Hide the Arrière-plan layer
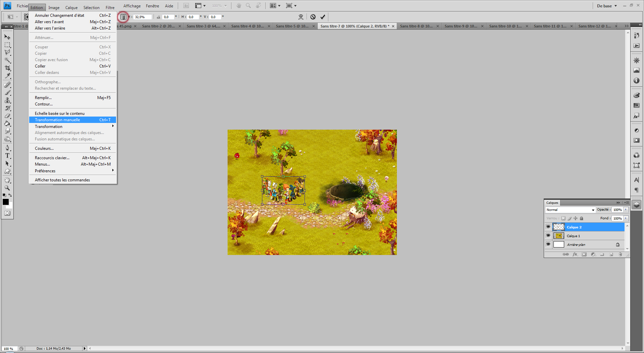This screenshot has height=353, width=644. coord(548,244)
